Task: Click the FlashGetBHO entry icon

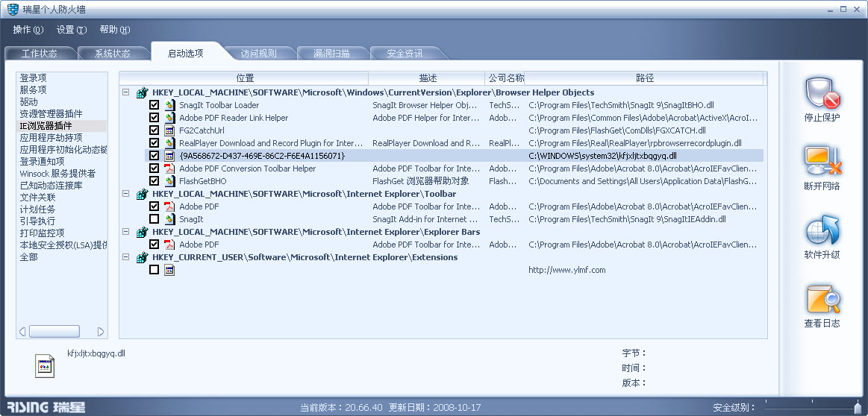Action: [169, 181]
